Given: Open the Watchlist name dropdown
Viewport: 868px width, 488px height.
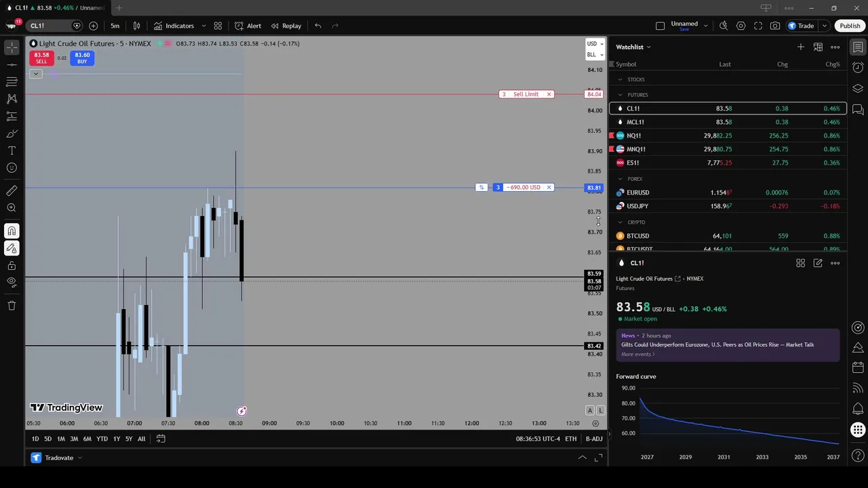Looking at the screenshot, I should 633,47.
